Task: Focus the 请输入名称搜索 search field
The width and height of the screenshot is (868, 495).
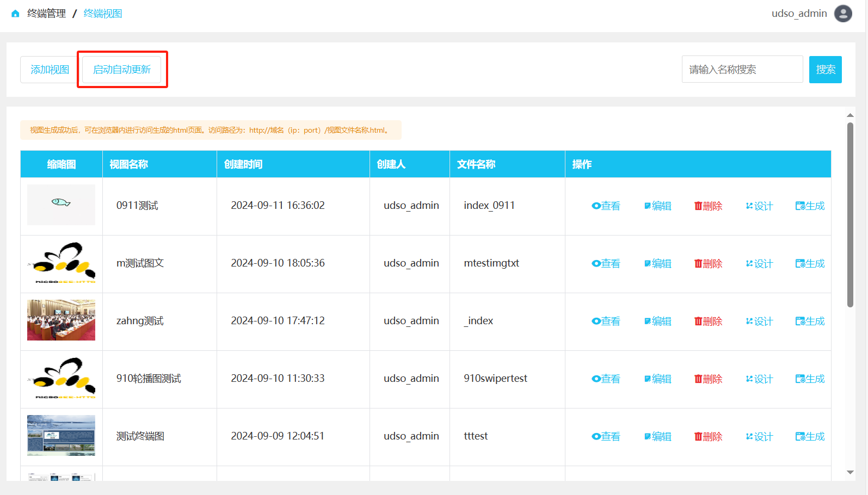Action: click(742, 70)
